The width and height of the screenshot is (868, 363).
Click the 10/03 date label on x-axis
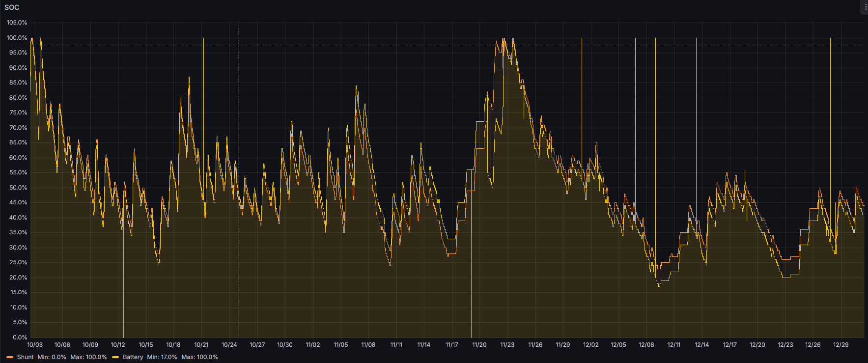[x=35, y=345]
